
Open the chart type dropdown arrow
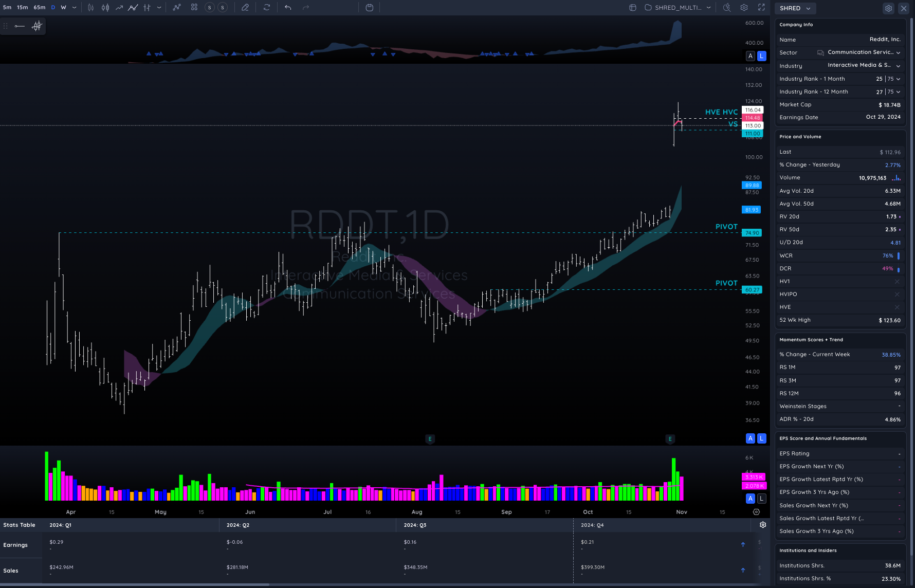159,8
